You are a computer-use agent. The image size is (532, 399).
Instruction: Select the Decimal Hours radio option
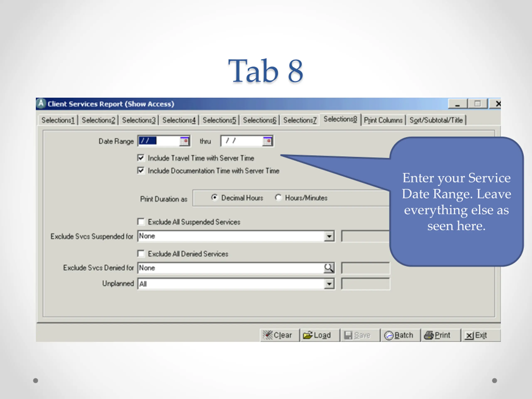click(x=214, y=198)
